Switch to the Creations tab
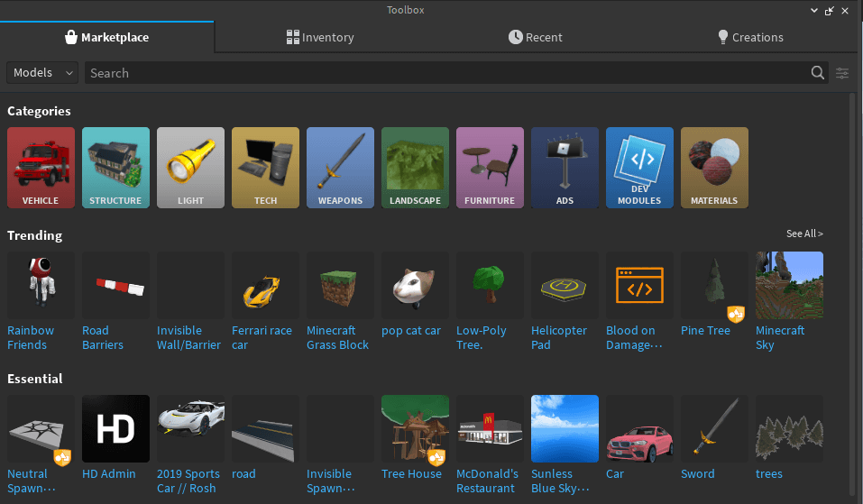The height and width of the screenshot is (504, 863). coord(750,37)
